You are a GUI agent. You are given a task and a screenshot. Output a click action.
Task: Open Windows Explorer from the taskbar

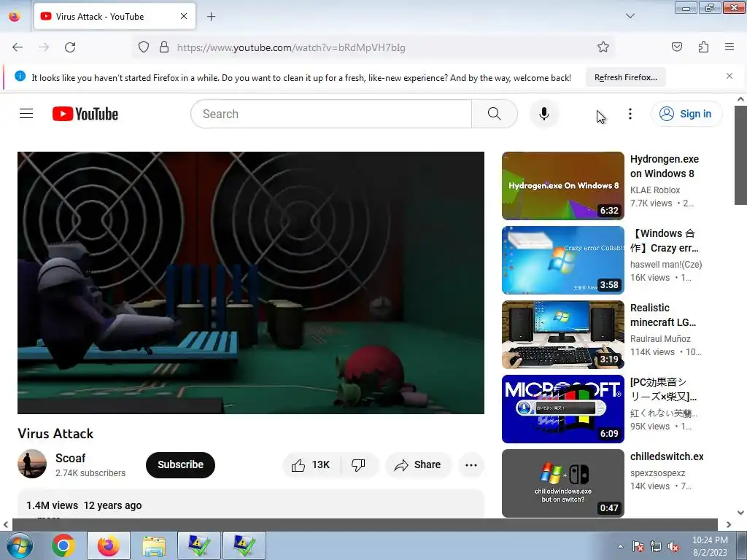click(154, 545)
